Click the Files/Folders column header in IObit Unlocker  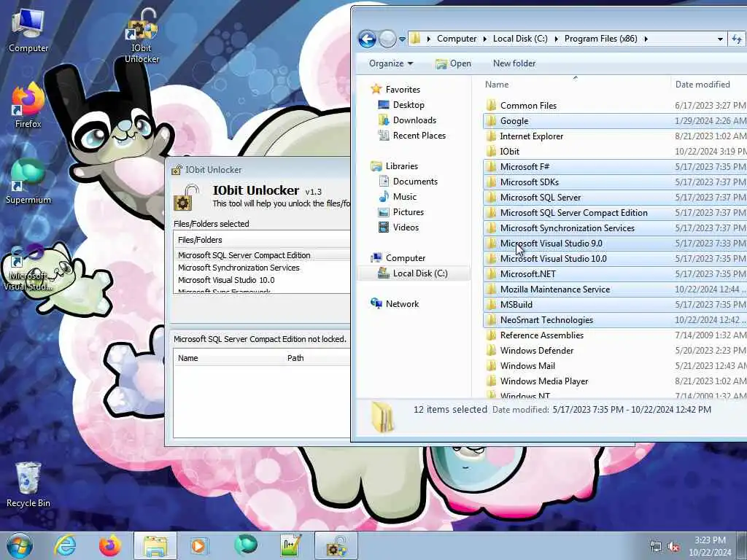262,240
